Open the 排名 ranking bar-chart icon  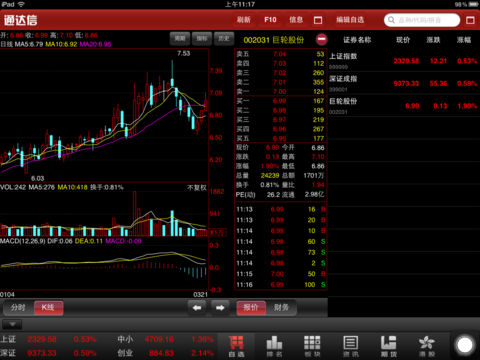pyautogui.click(x=274, y=346)
